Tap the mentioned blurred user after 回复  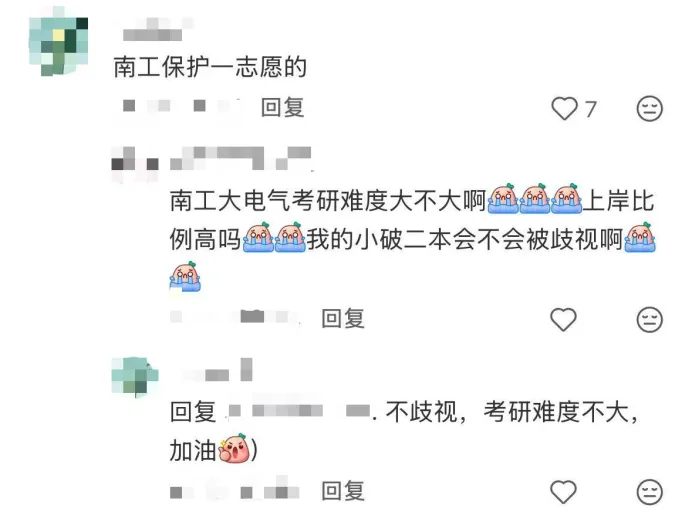click(298, 411)
